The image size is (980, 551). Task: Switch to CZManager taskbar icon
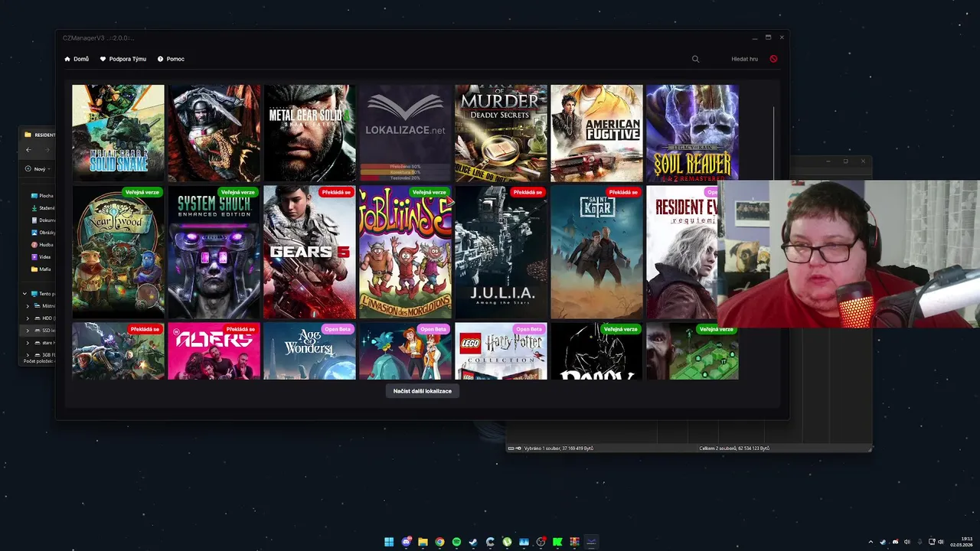point(591,542)
